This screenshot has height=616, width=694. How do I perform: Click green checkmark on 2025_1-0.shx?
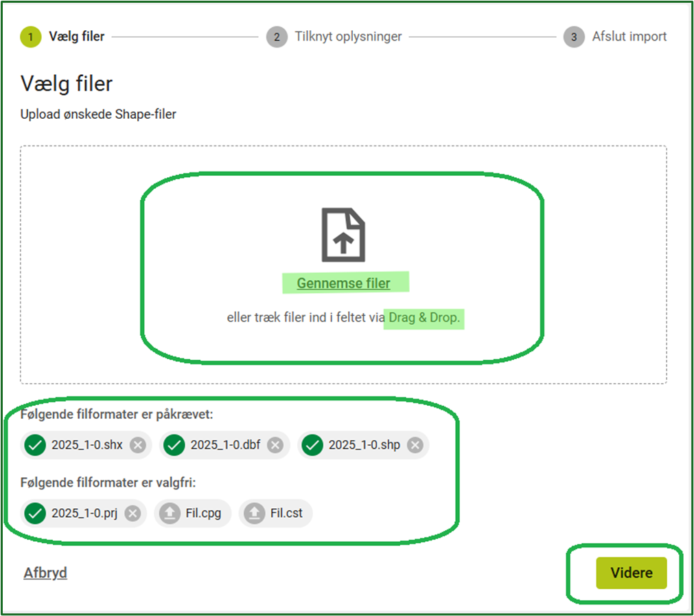35,445
